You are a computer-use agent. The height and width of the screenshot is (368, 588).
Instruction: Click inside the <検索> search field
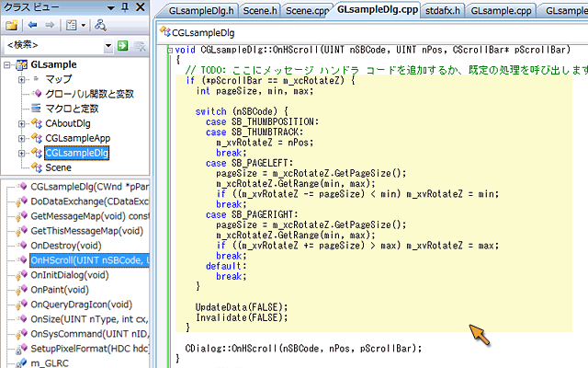(53, 45)
